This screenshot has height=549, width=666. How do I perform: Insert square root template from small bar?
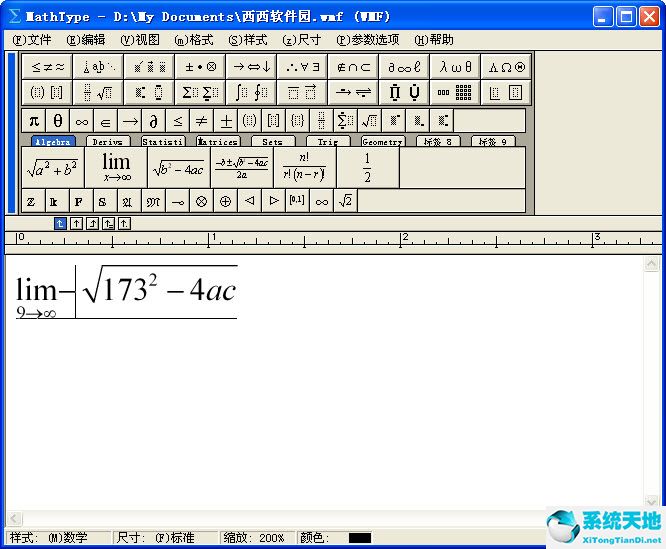point(370,121)
